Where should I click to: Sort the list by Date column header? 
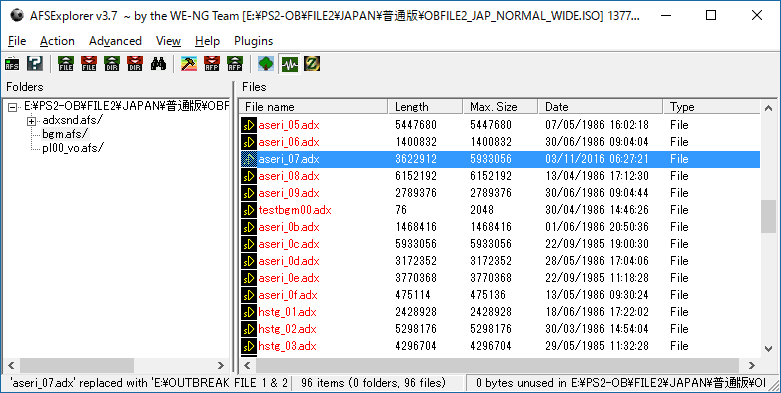601,107
